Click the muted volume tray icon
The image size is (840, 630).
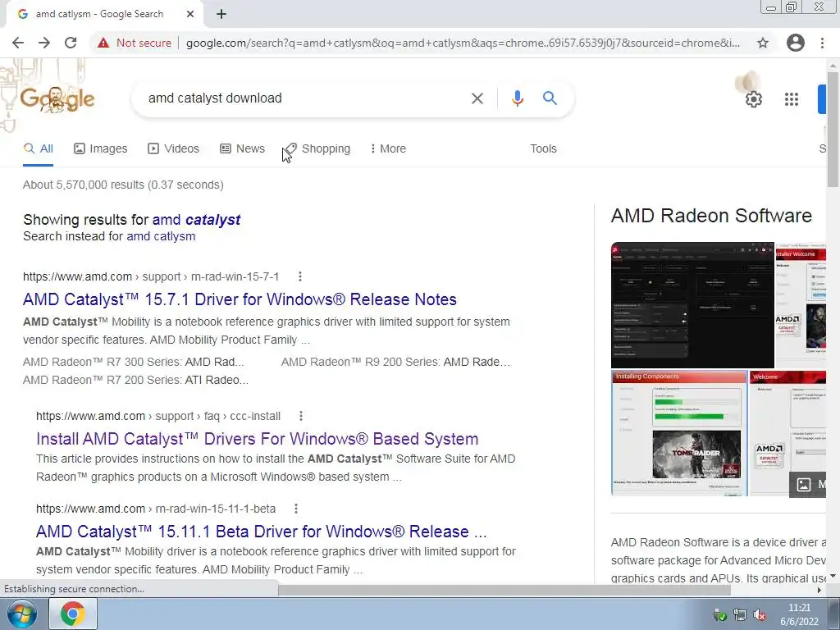pyautogui.click(x=759, y=615)
